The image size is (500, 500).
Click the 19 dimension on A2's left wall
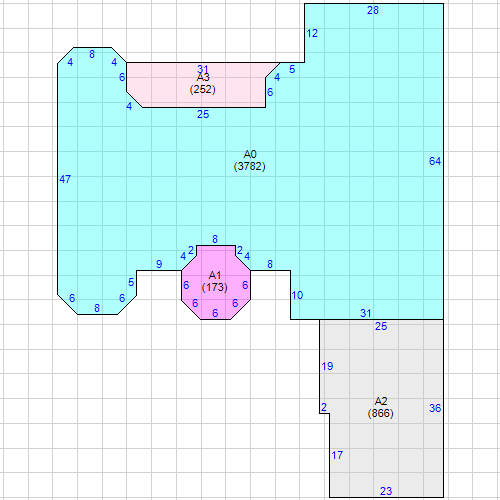pyautogui.click(x=327, y=366)
